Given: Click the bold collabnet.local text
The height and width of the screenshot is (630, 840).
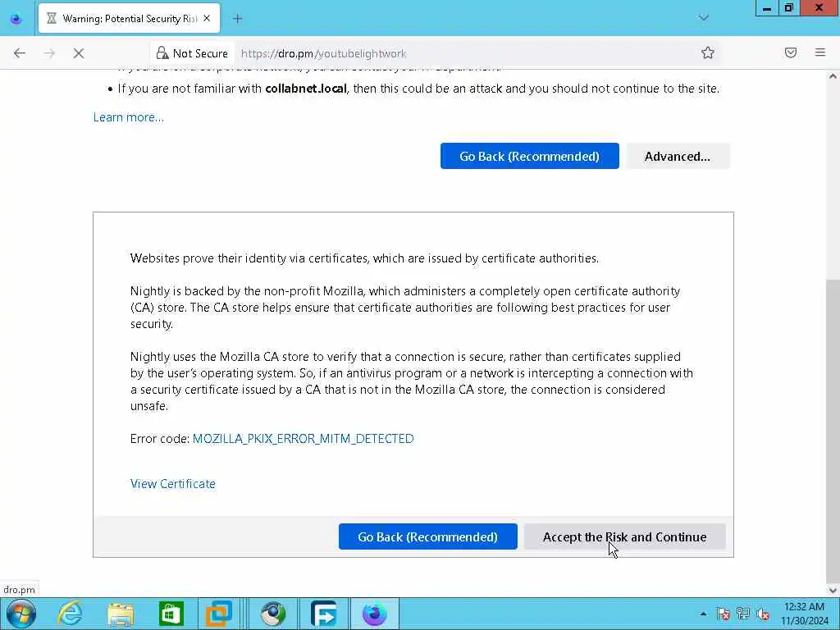Looking at the screenshot, I should [306, 89].
